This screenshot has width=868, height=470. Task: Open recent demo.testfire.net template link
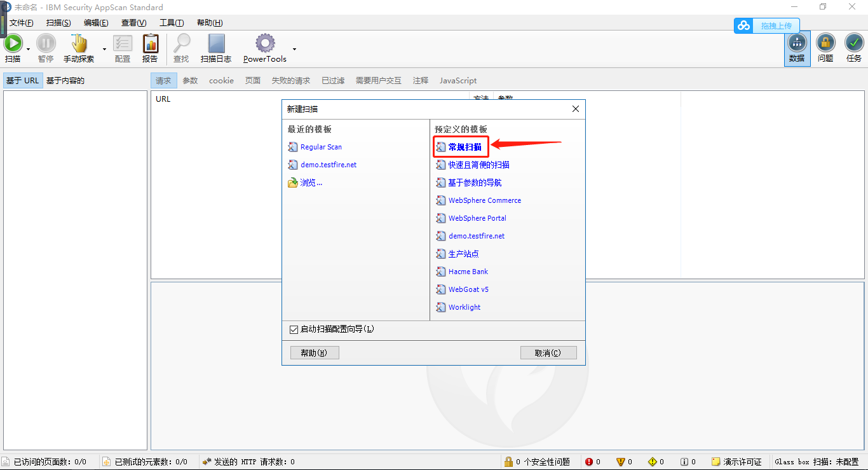pyautogui.click(x=329, y=165)
